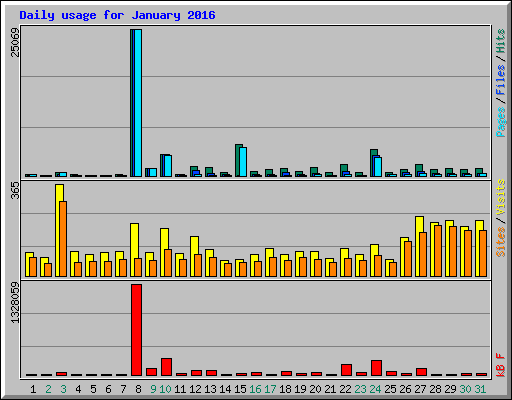512x400 pixels.
Task: Select day 25 on the x-axis
Action: [x=390, y=389]
